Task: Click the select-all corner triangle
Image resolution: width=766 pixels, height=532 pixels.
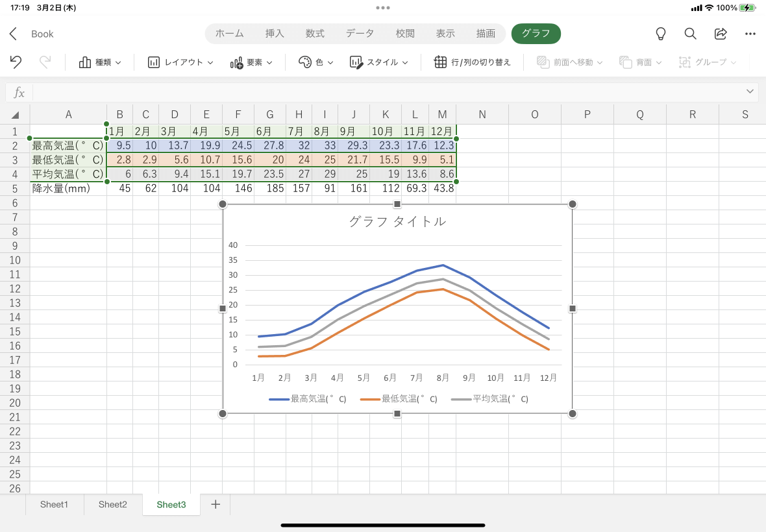Action: (15, 115)
